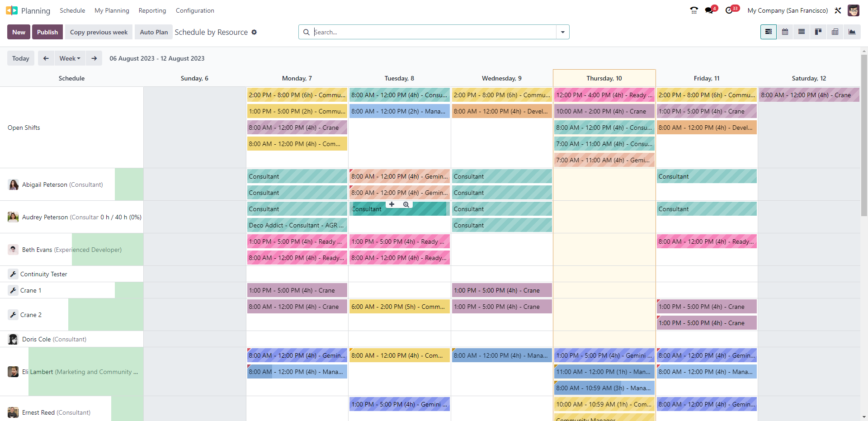
Task: Go to the previous week arrow
Action: [46, 58]
